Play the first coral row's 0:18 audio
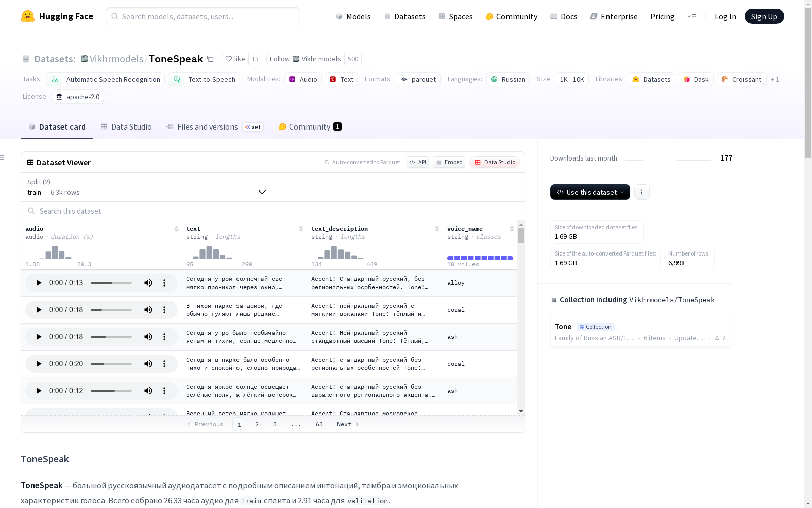The image size is (812, 508). coord(39,310)
